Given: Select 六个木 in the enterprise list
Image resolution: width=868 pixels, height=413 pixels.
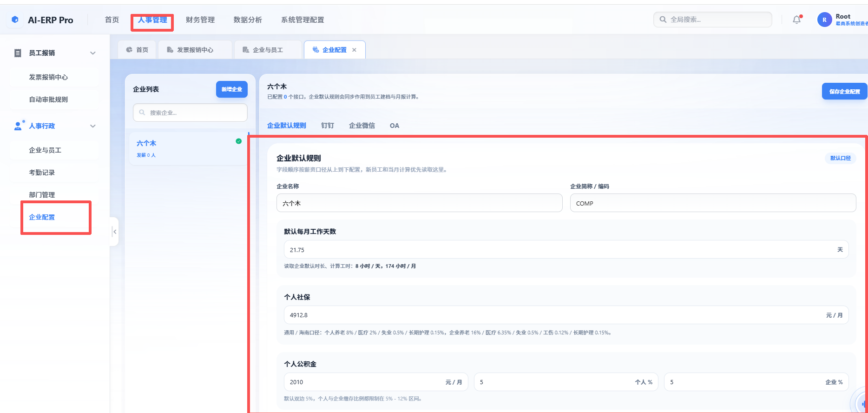Looking at the screenshot, I should (188, 148).
